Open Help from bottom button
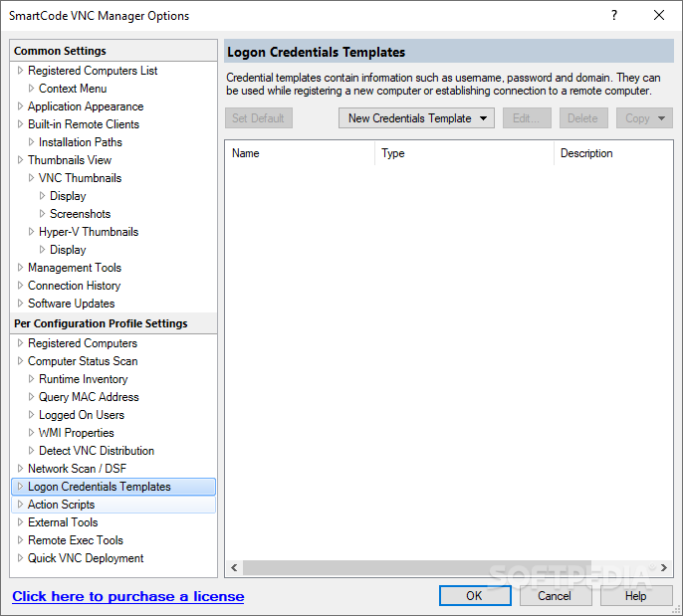Viewport: 683px width, 616px height. [x=636, y=595]
